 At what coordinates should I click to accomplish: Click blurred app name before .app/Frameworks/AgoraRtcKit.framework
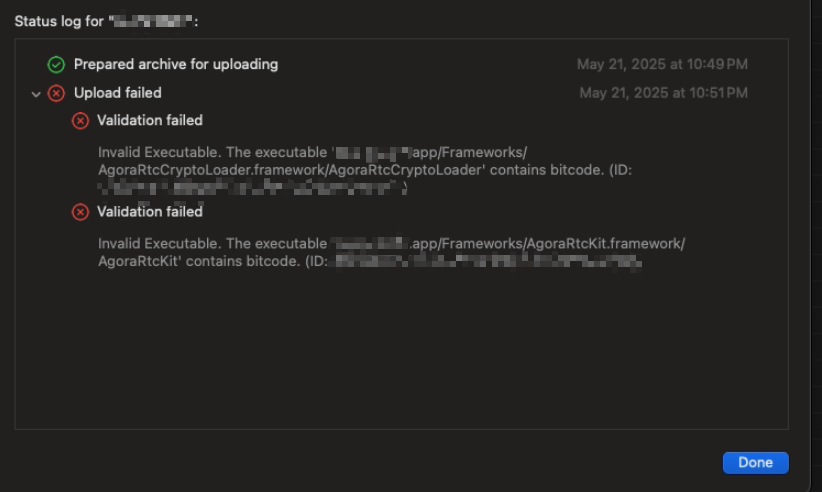370,243
